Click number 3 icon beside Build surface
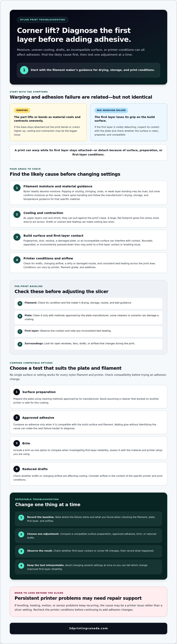This screenshot has width=177, height=644. point(17,237)
